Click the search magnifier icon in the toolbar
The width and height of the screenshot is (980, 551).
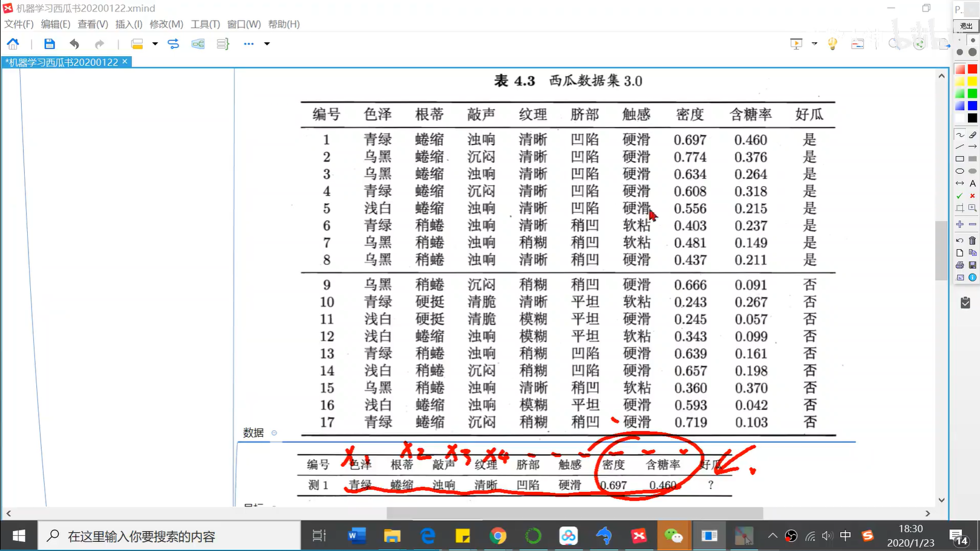tap(893, 44)
